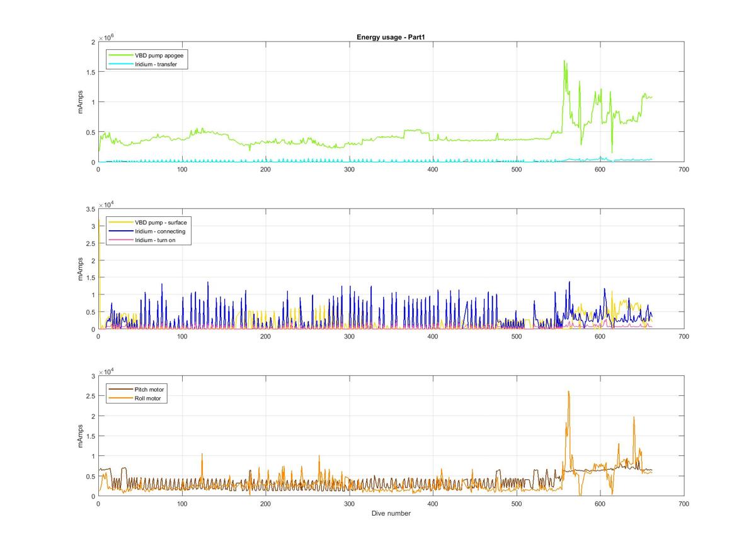
Task: Click the pink line sample beside Iridium - turn on
Action: pos(121,240)
